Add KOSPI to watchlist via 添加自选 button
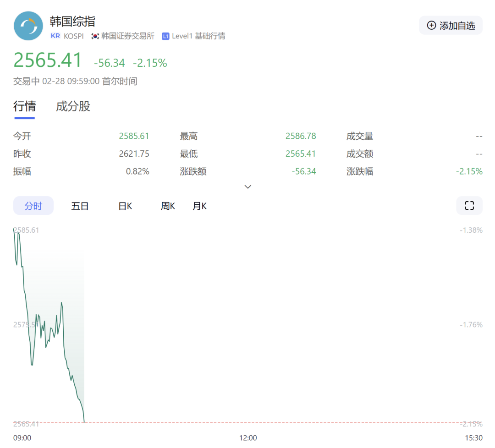 click(451, 26)
